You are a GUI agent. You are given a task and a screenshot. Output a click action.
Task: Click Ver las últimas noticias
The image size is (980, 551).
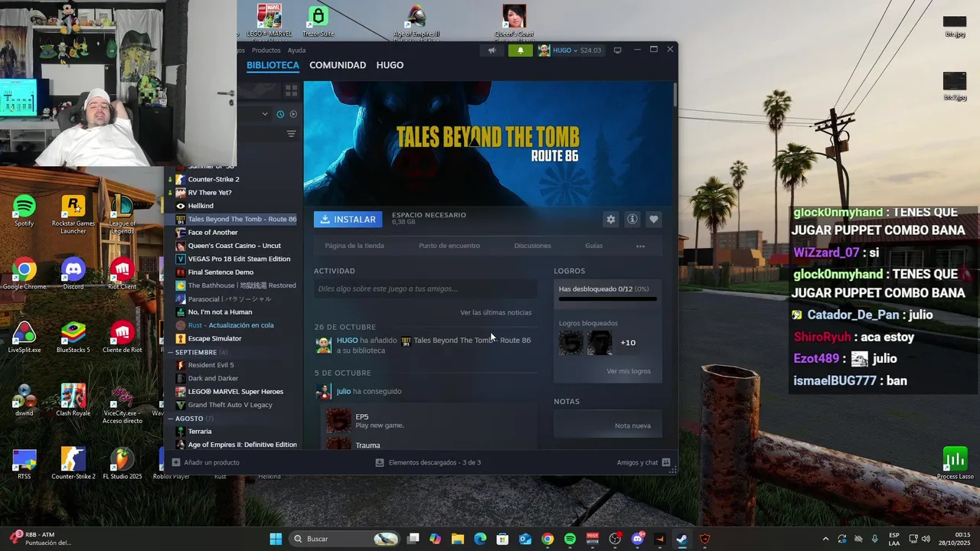click(495, 312)
